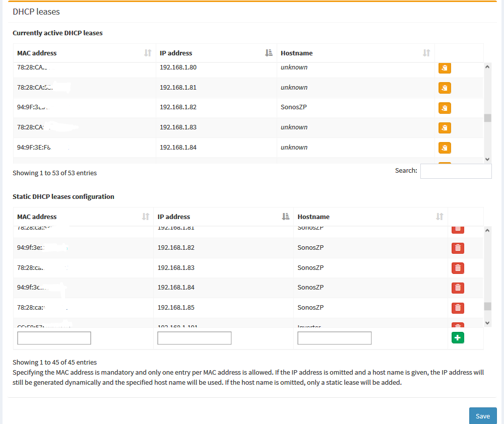Click new static lease IP address field
The image size is (504, 424).
pyautogui.click(x=194, y=338)
